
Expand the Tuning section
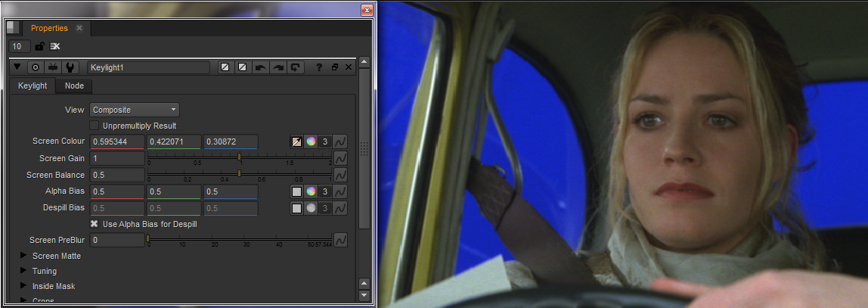click(x=23, y=271)
